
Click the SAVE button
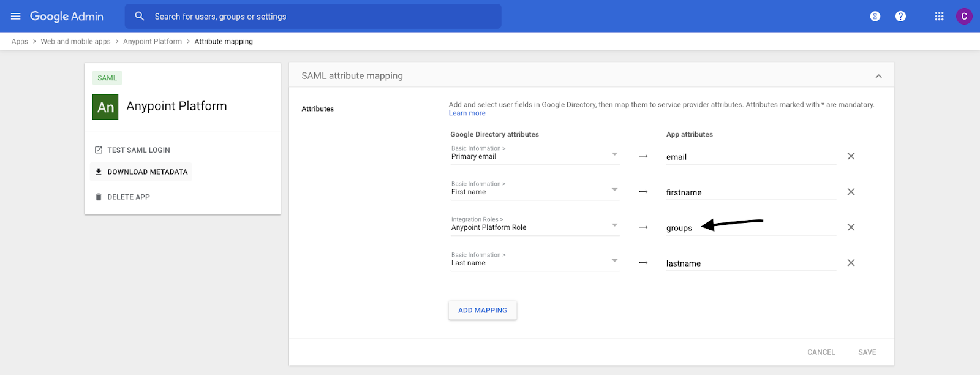click(867, 352)
